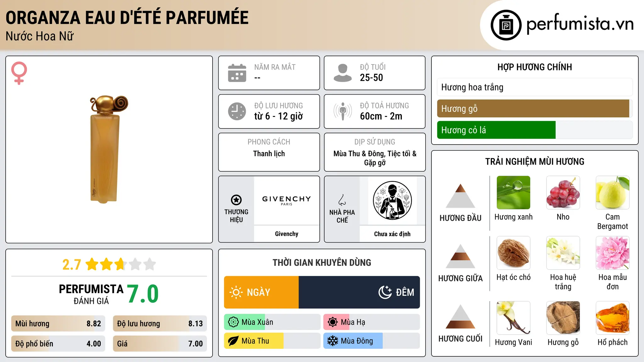Open the Hổ phách amber image

(x=613, y=318)
